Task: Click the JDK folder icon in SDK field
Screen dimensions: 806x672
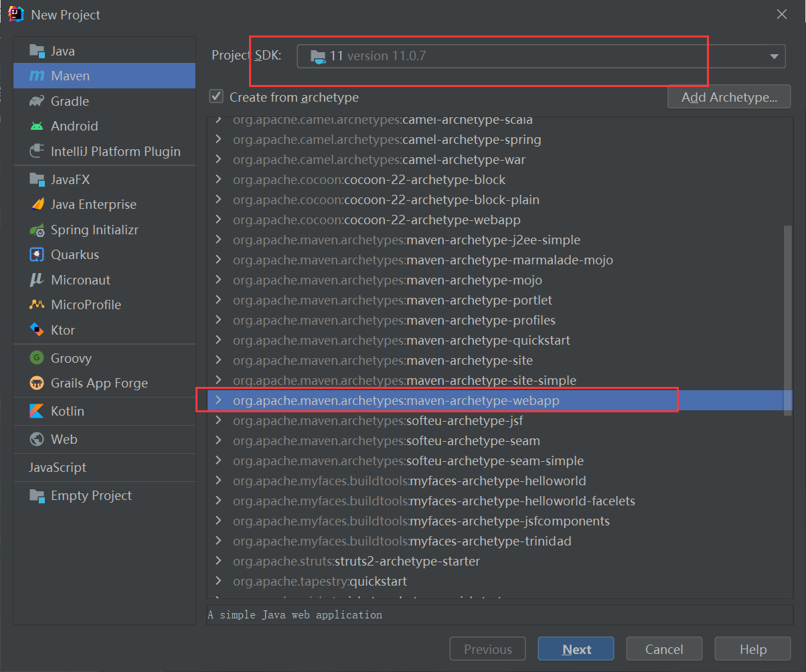Action: (x=318, y=56)
